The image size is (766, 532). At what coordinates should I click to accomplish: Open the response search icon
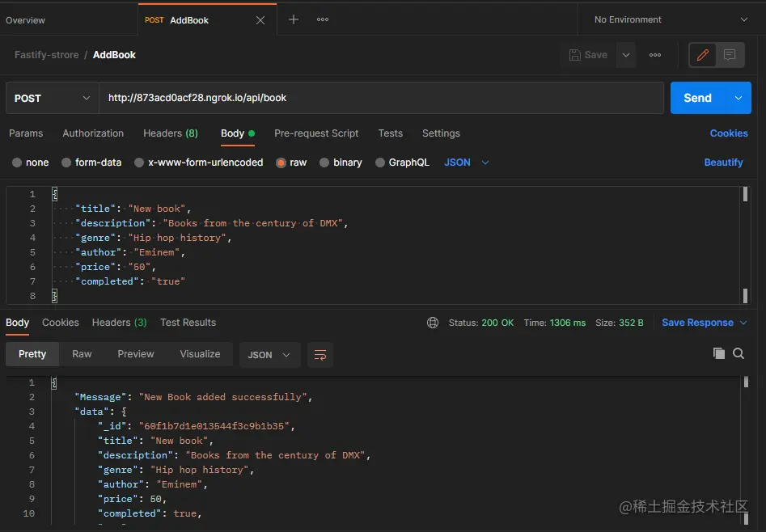click(739, 353)
